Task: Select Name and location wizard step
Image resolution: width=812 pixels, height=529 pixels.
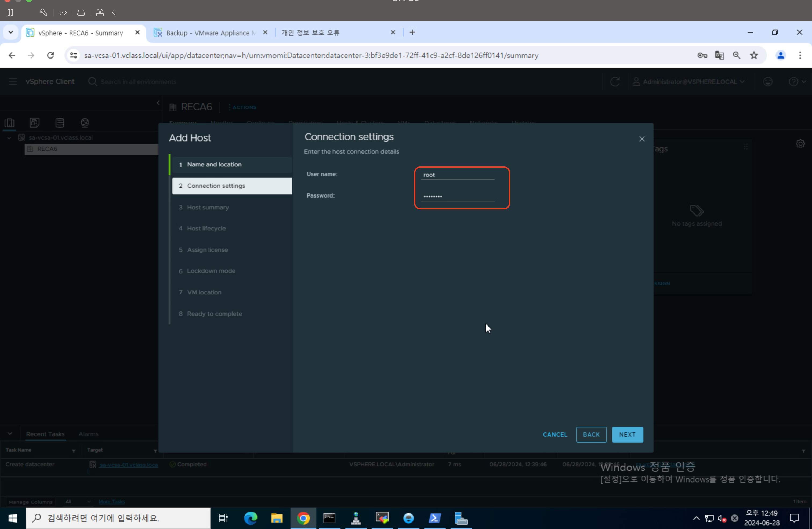Action: 214,165
